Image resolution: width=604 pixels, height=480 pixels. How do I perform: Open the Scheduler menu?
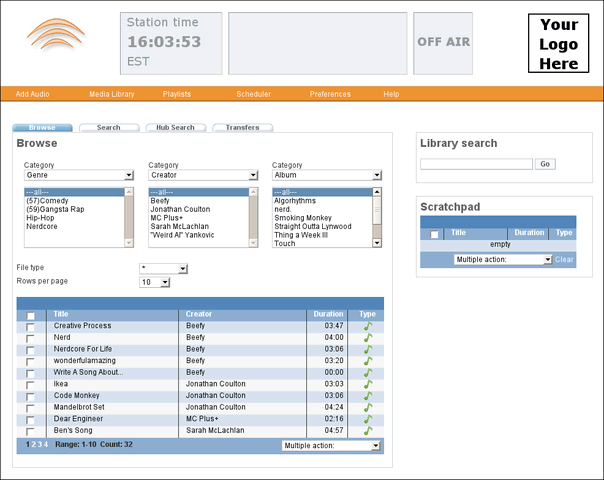coord(253,94)
